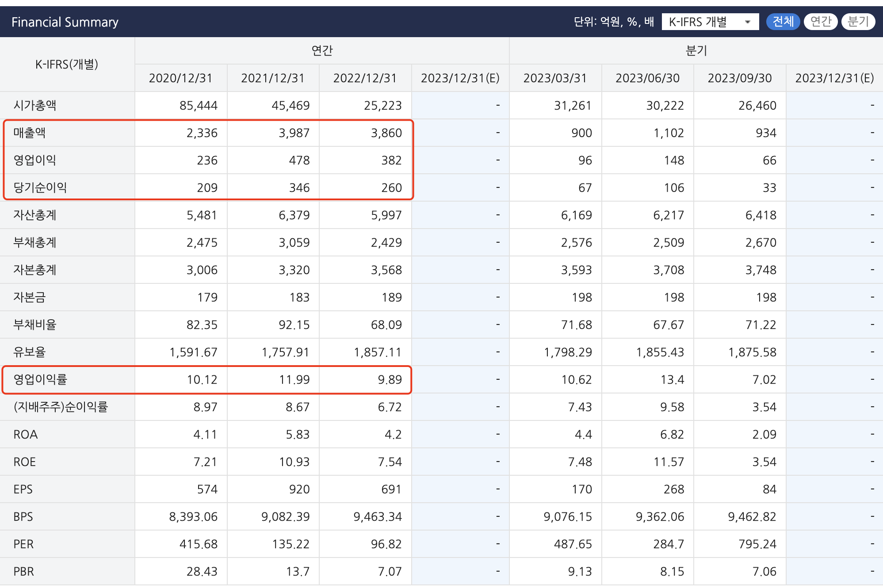
Task: Click the 2021 매출액 value 3,987
Action: tap(294, 133)
